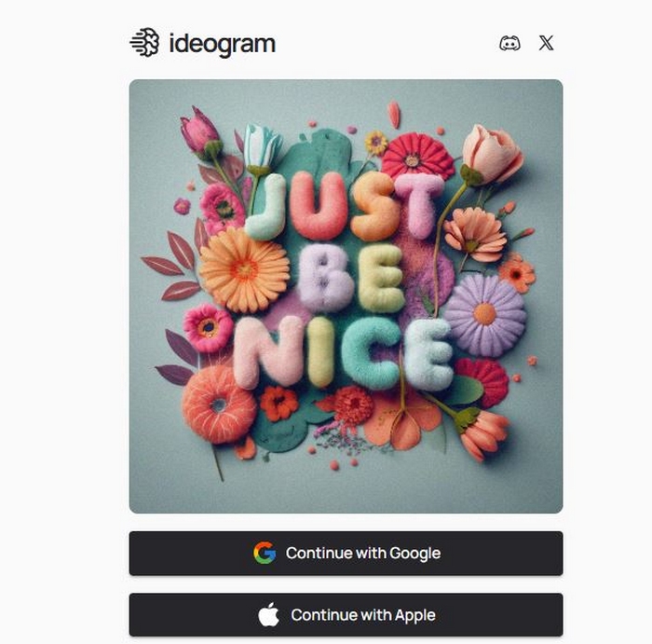Click the large orange daisy in artwork
Viewport: 652px width, 644px height.
point(244,270)
